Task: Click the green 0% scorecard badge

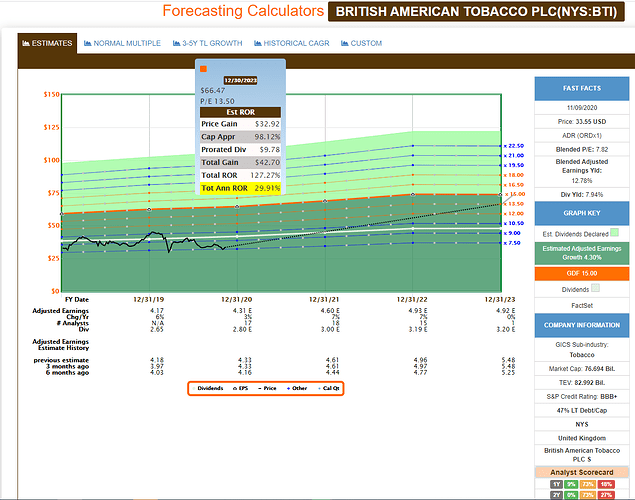Action: (x=571, y=495)
